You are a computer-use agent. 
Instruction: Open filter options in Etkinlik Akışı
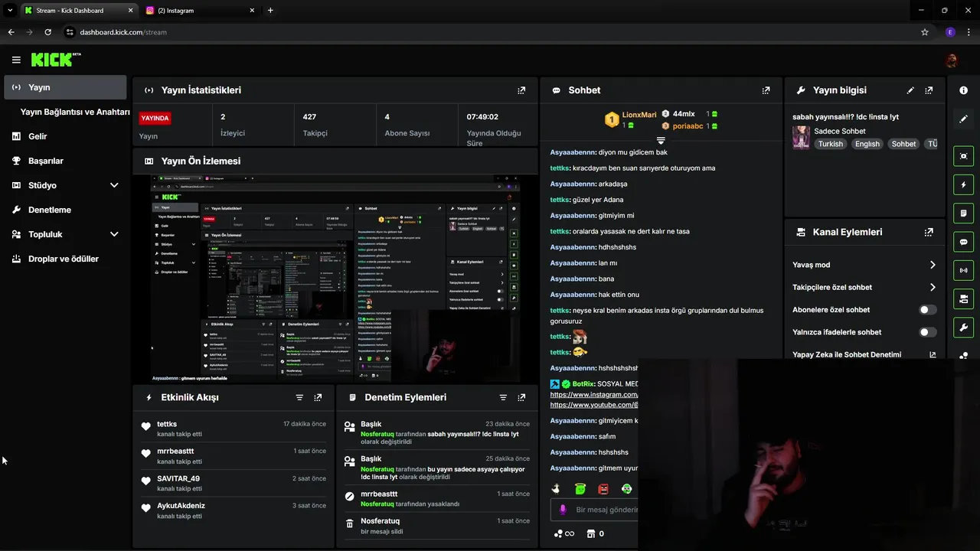tap(299, 398)
